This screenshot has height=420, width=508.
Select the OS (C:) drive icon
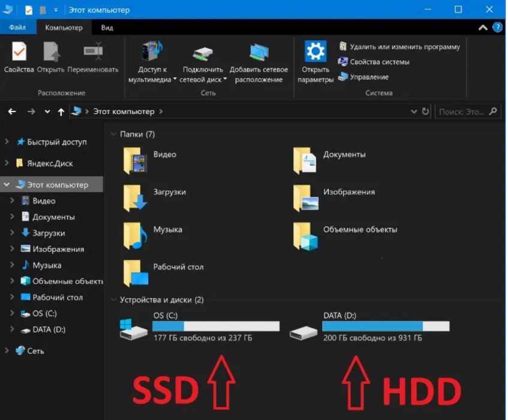[x=133, y=329]
